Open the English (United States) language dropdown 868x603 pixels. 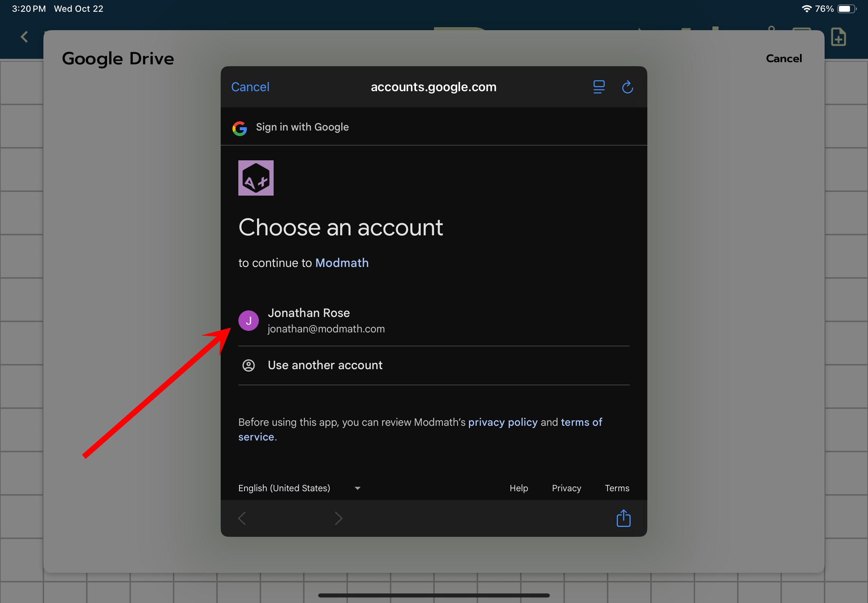[x=299, y=488]
